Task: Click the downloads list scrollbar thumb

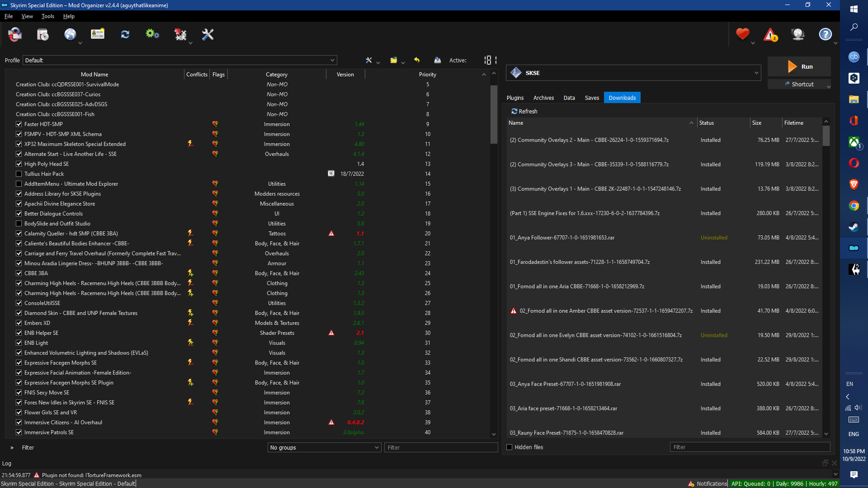Action: pos(826,136)
